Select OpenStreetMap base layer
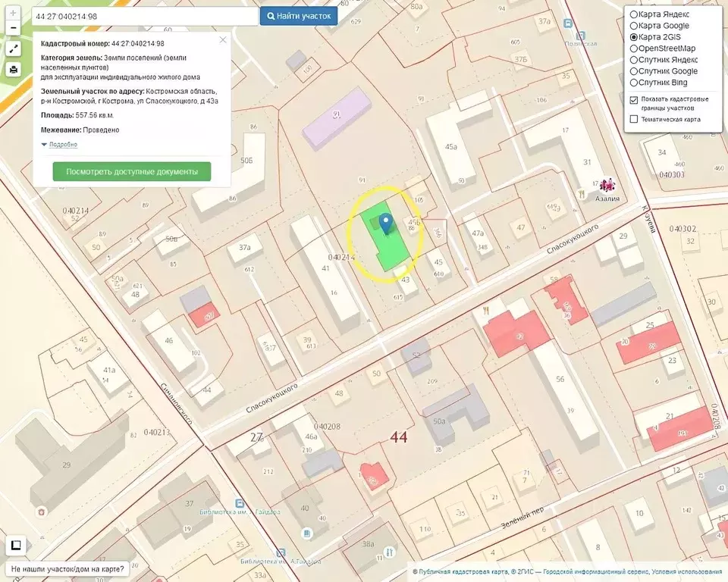 [x=634, y=48]
